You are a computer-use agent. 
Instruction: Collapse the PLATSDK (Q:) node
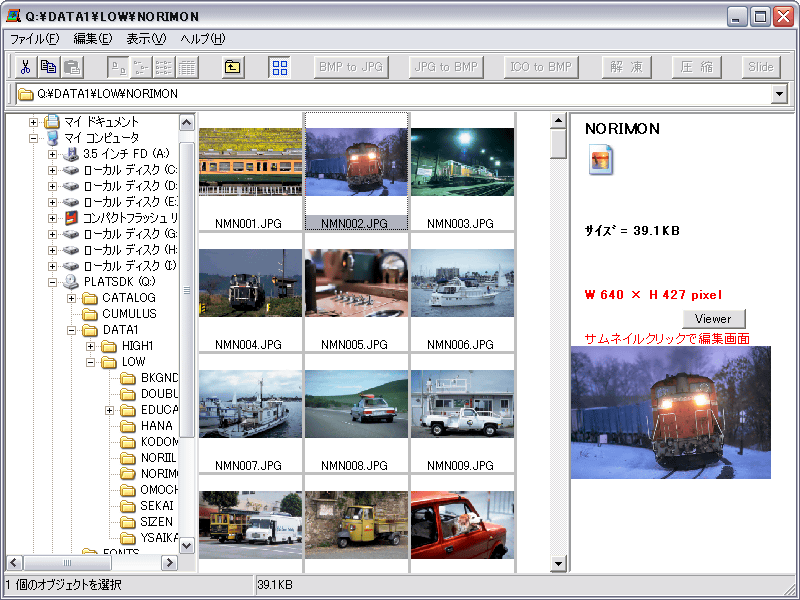52,282
